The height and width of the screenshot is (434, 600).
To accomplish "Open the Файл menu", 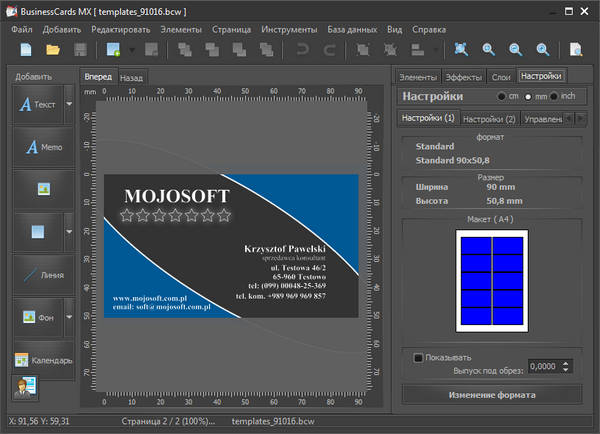I will [x=21, y=29].
